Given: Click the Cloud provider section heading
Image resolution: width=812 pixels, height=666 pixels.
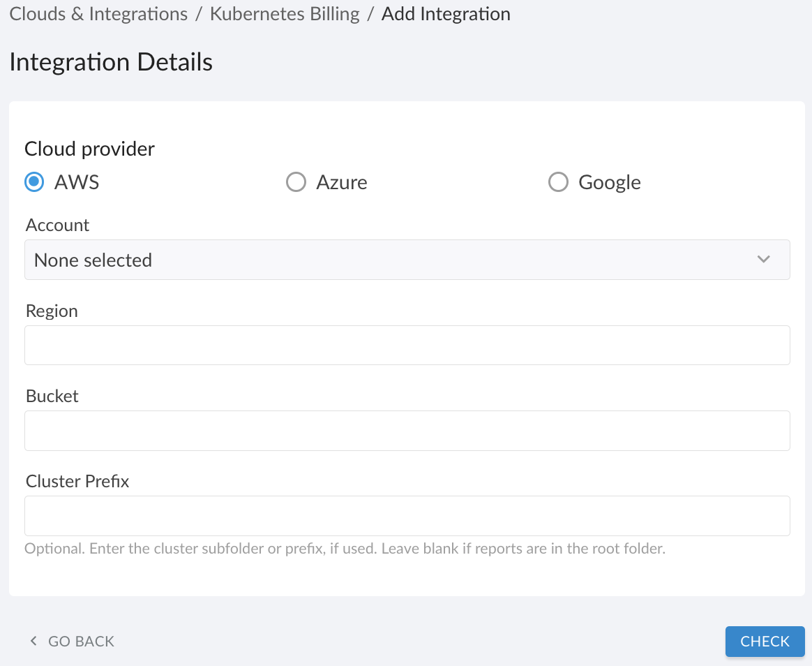Looking at the screenshot, I should pos(89,148).
